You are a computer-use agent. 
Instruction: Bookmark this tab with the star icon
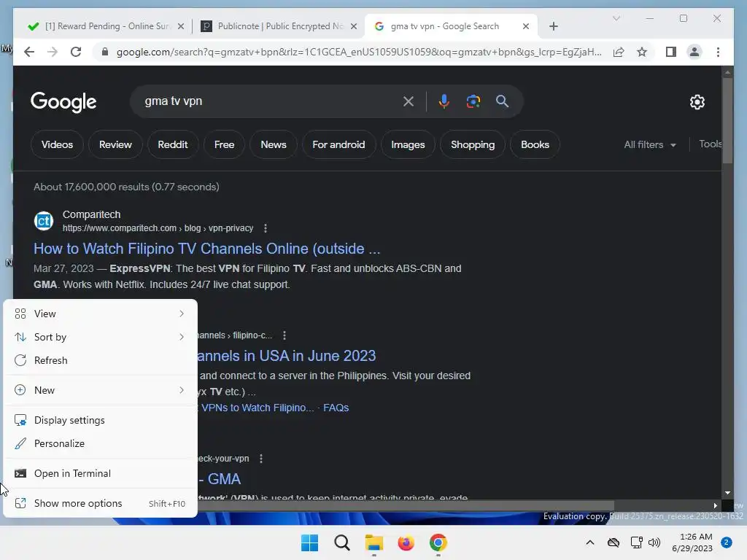point(642,52)
